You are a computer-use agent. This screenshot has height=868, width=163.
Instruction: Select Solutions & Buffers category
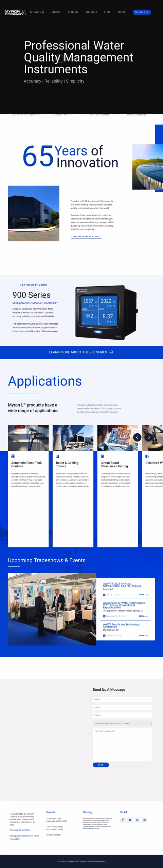(x=99, y=115)
